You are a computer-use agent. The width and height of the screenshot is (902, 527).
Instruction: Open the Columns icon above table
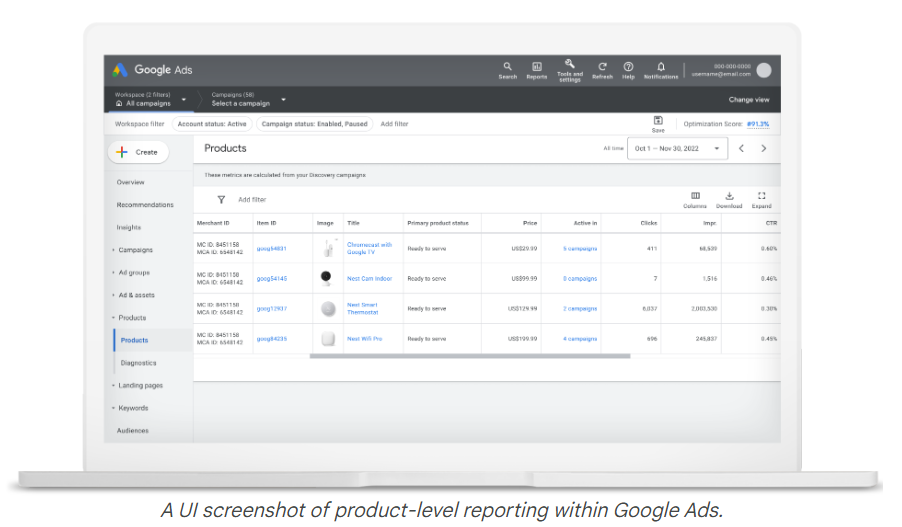pyautogui.click(x=695, y=197)
